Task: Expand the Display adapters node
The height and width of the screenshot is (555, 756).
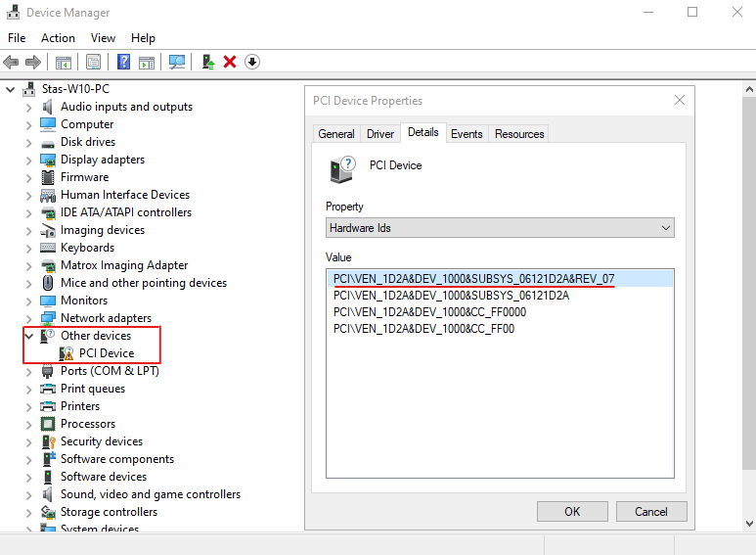Action: pyautogui.click(x=28, y=160)
